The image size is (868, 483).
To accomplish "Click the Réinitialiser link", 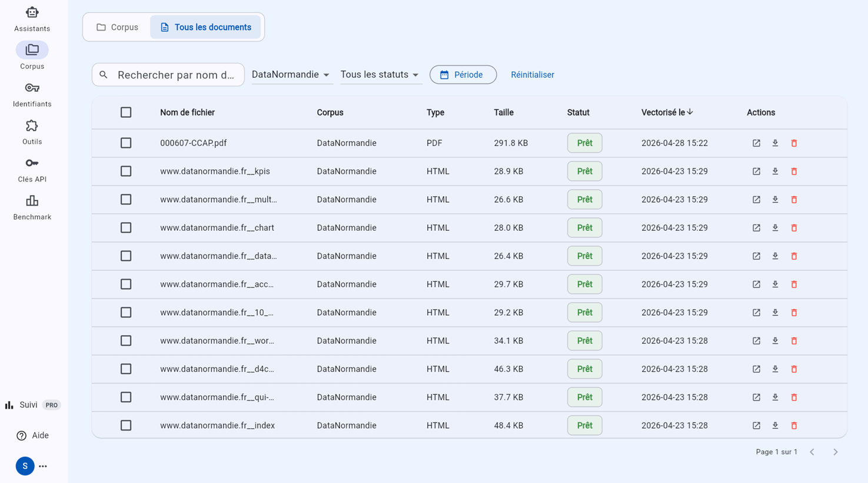I will pyautogui.click(x=533, y=75).
